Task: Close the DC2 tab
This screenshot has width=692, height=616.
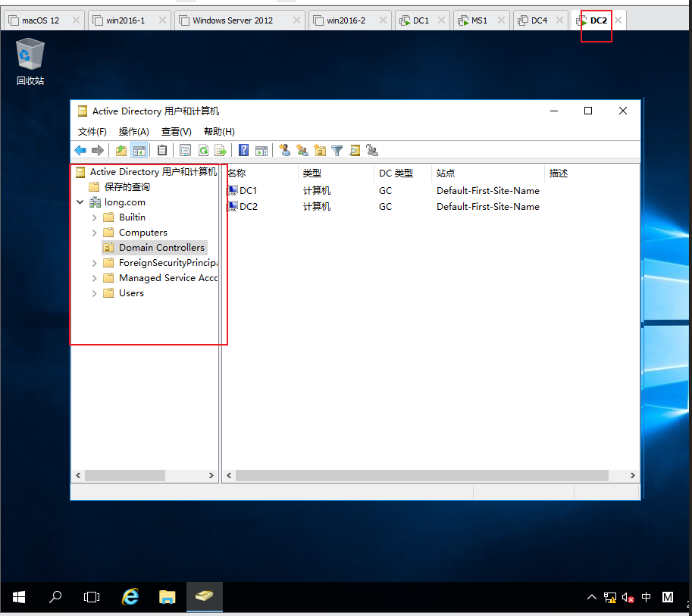Action: coord(618,20)
